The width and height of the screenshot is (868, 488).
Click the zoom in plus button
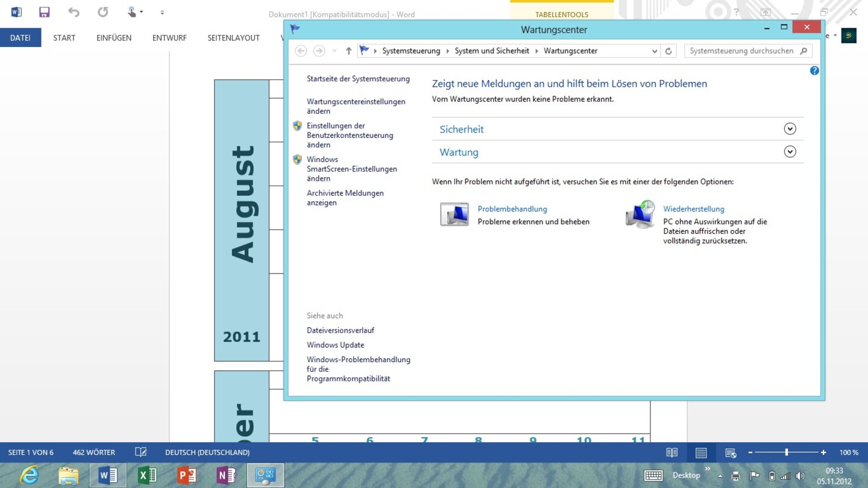823,452
